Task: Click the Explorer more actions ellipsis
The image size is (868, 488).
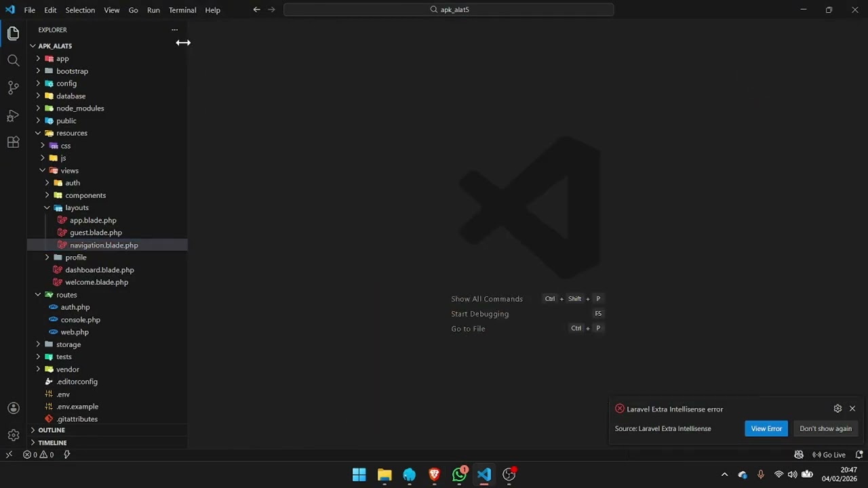Action: click(174, 30)
